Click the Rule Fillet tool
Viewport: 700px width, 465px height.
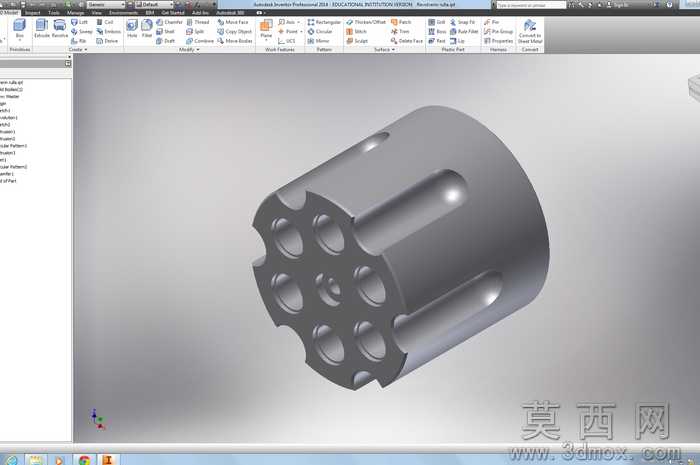(x=464, y=32)
